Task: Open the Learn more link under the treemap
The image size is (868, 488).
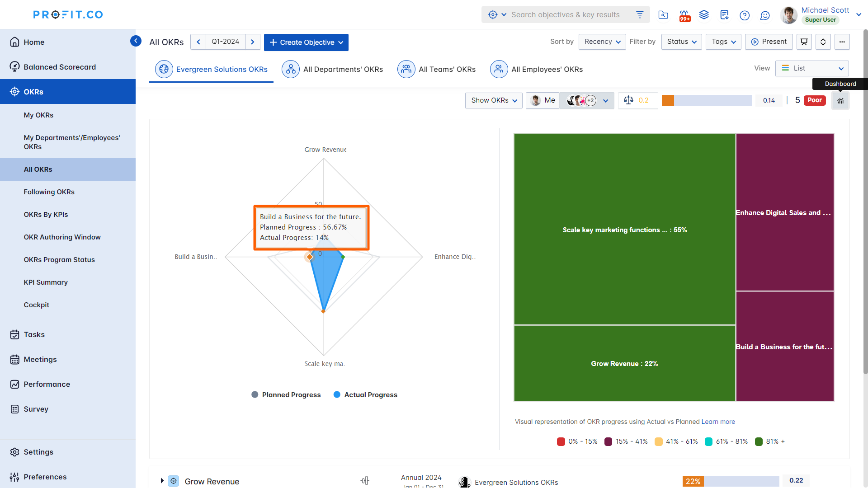Action: point(718,422)
